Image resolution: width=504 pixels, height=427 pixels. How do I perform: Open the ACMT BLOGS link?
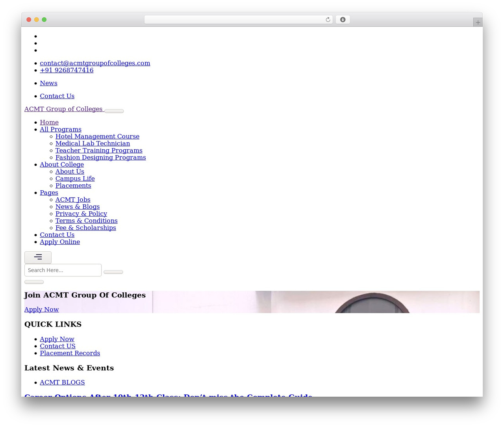[62, 382]
